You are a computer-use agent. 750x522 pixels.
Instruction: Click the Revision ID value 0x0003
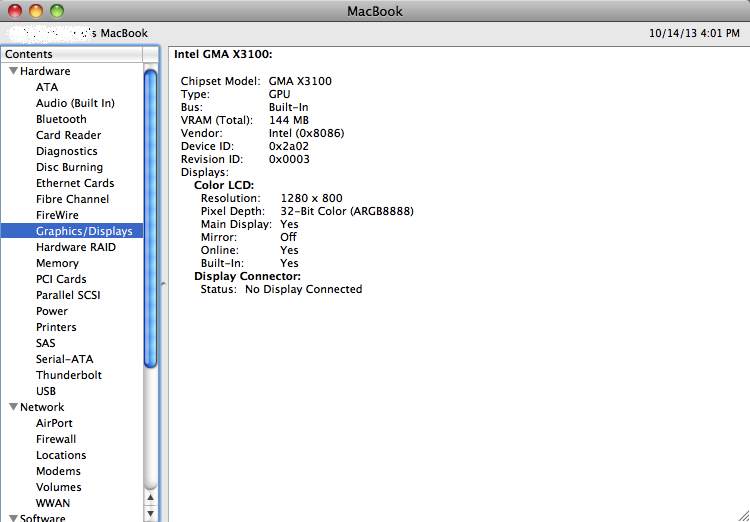click(289, 159)
